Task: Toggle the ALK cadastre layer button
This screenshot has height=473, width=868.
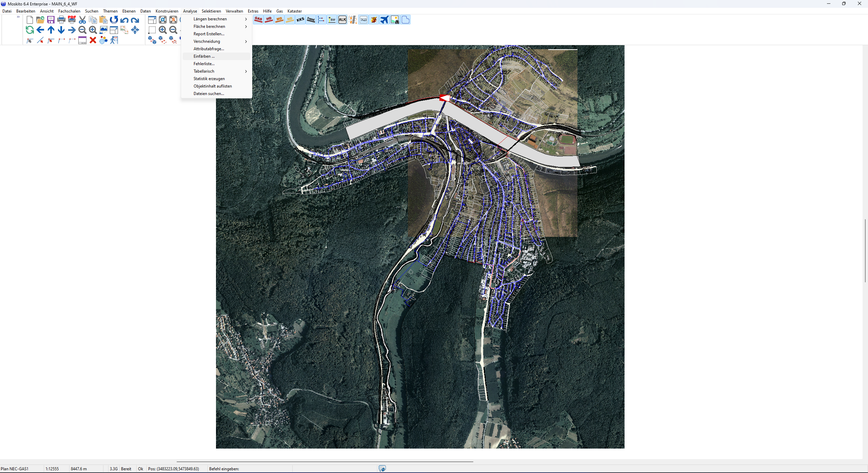Action: coord(342,20)
